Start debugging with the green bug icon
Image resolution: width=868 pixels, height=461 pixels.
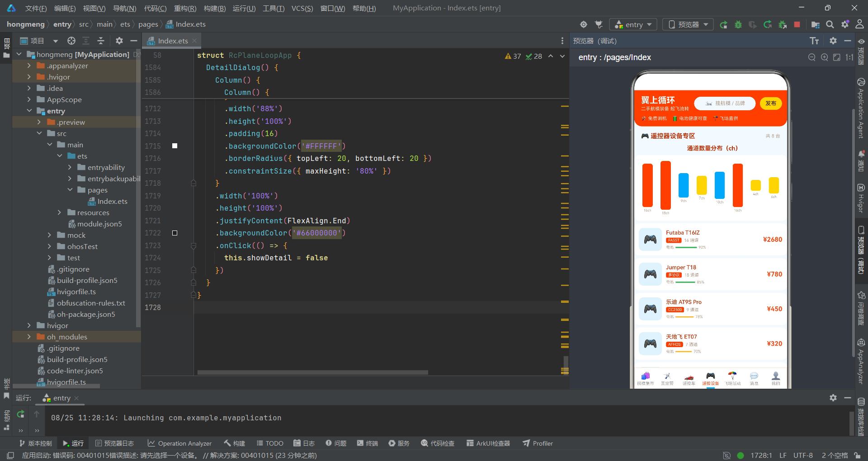coord(738,24)
